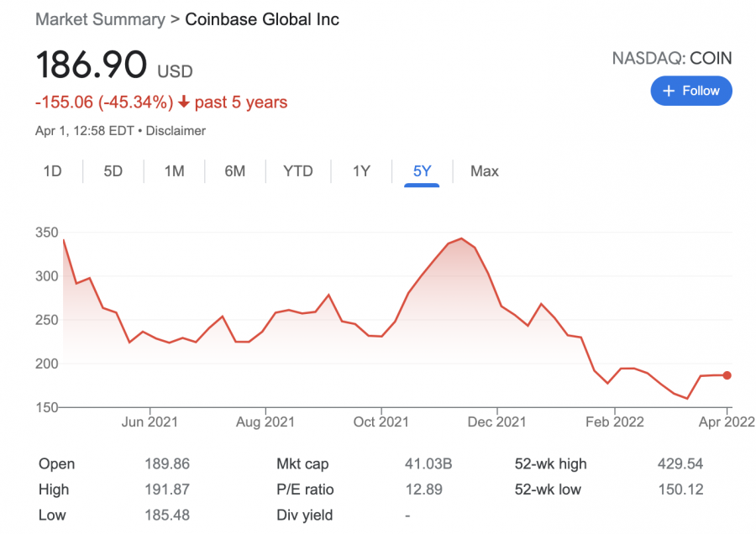Screen dimensions: 756x534
Task: Choose the 1M time range
Action: click(174, 171)
